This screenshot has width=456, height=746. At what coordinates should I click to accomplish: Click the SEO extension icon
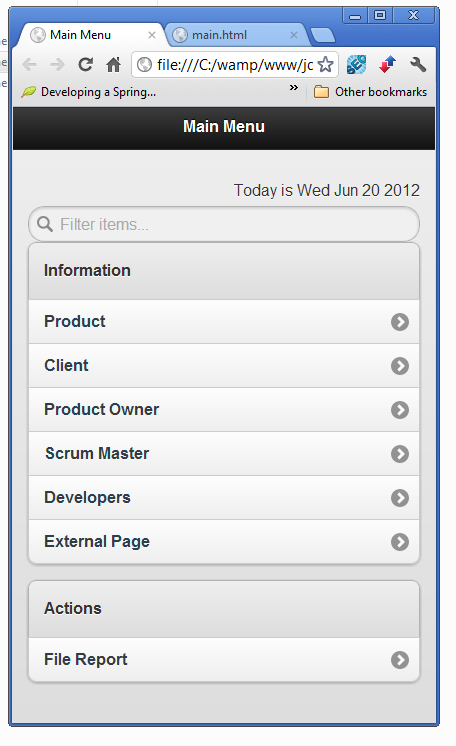(356, 64)
